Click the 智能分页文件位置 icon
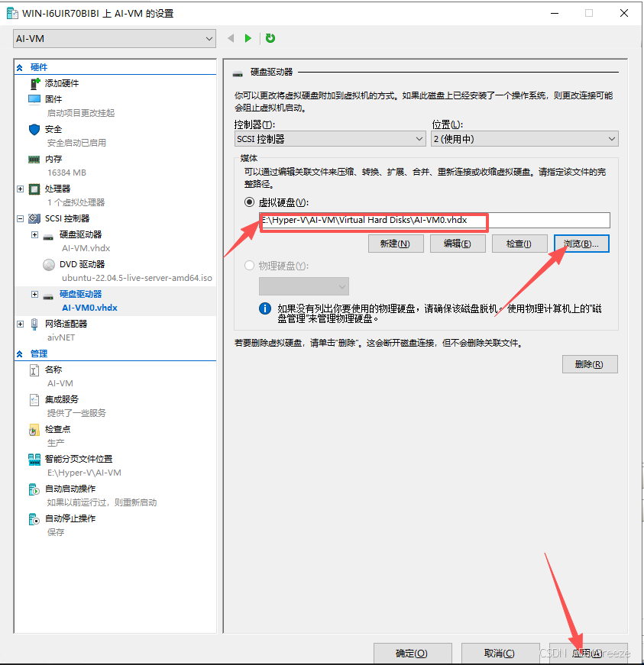The width and height of the screenshot is (644, 665). coord(34,460)
